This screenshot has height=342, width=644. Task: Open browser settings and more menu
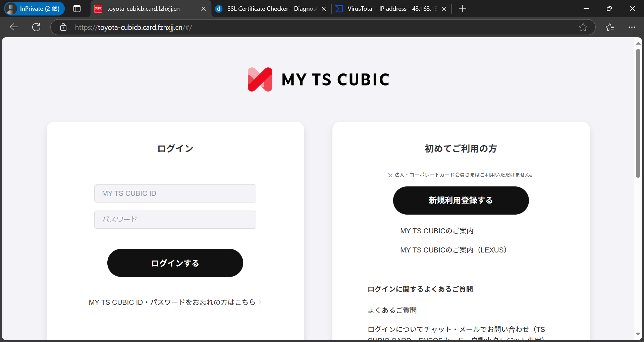click(632, 27)
